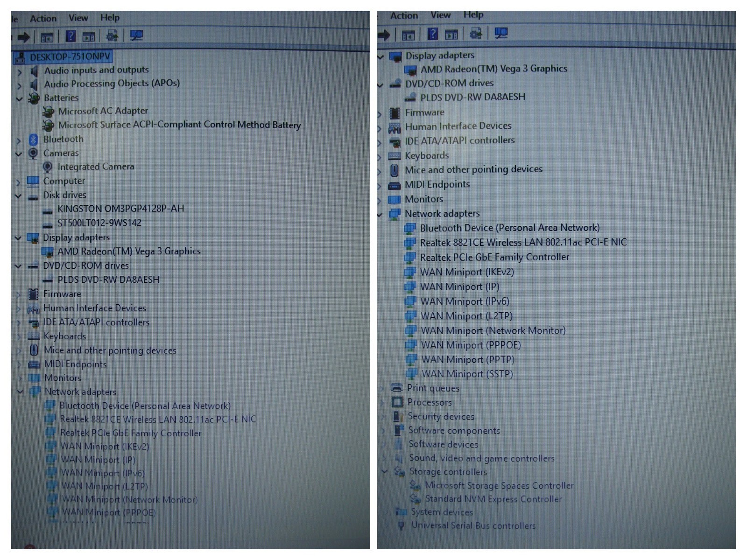Viewport: 747px width, 560px height.
Task: Select Bluetooth Device (Personal Area Network) in right window
Action: click(x=510, y=228)
